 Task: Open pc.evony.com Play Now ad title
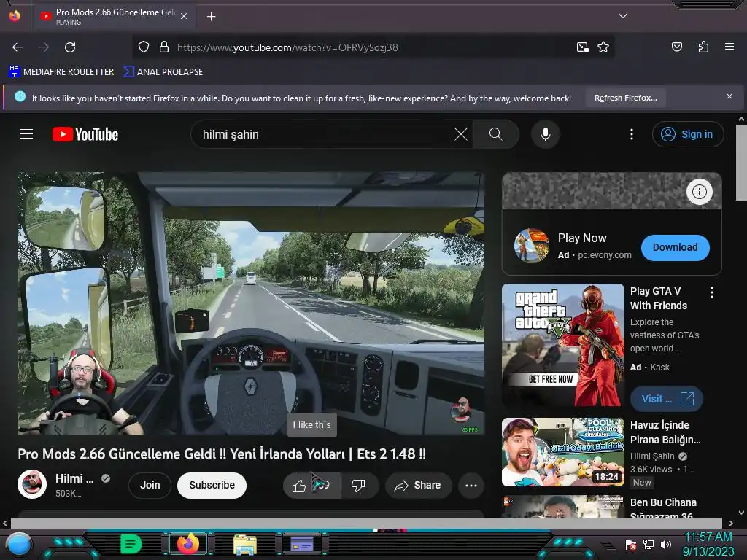coord(582,238)
